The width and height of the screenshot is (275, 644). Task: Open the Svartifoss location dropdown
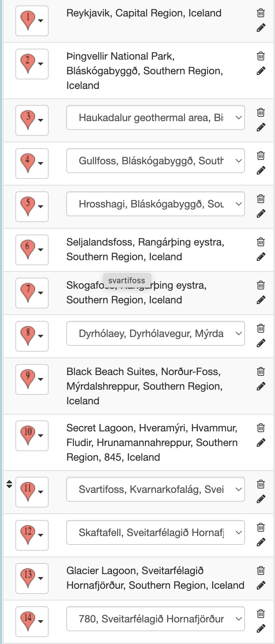pos(155,489)
